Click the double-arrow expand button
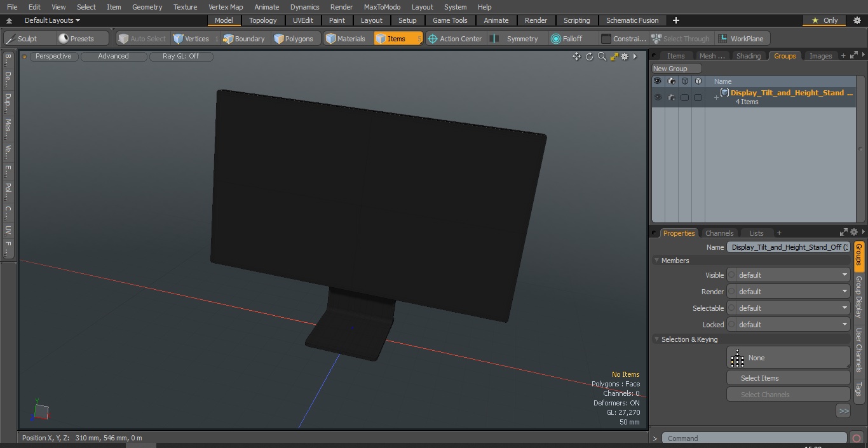The image size is (868, 448). tap(843, 411)
